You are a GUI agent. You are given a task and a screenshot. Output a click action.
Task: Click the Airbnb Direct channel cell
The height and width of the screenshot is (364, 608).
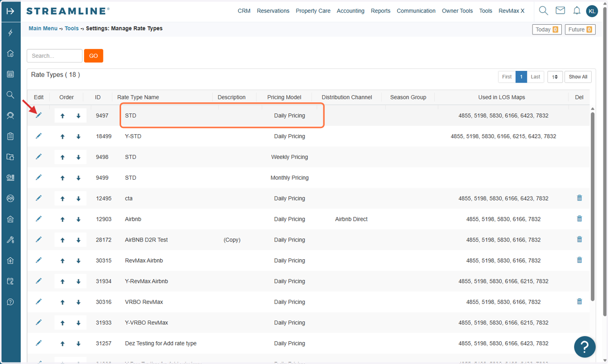(x=351, y=219)
